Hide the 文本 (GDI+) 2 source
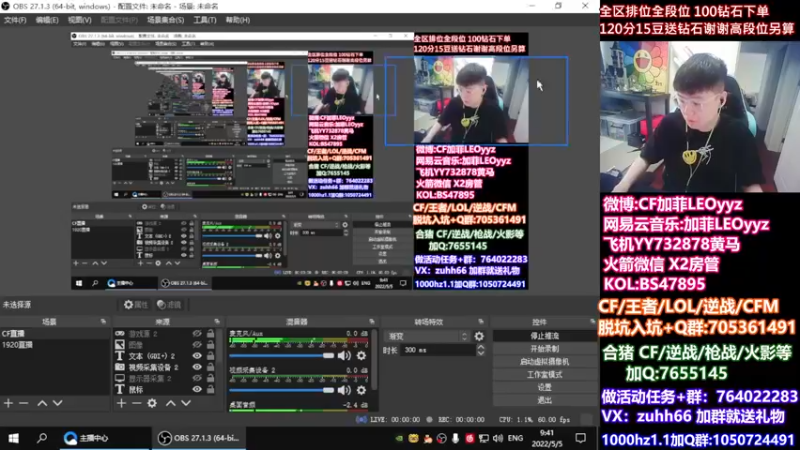This screenshot has height=450, width=800. [197, 356]
